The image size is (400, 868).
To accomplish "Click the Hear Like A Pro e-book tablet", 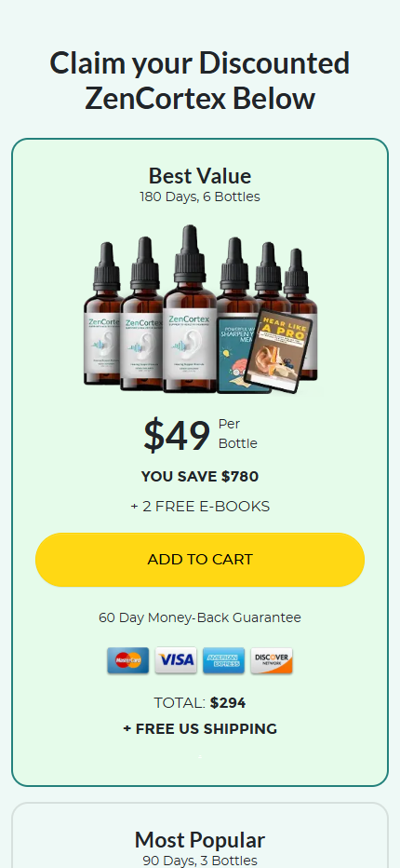I will click(278, 351).
